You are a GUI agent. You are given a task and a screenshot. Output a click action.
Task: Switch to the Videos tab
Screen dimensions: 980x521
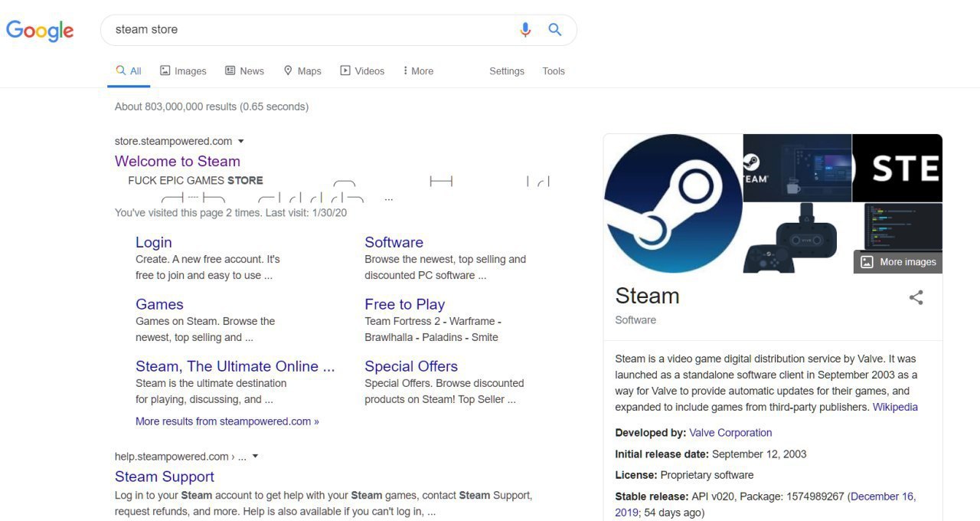[362, 70]
